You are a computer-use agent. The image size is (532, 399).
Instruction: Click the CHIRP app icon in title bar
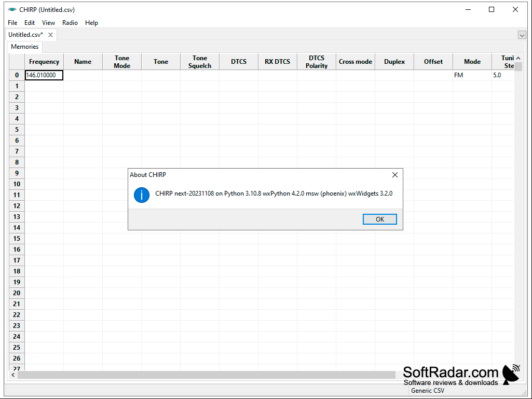(12, 9)
